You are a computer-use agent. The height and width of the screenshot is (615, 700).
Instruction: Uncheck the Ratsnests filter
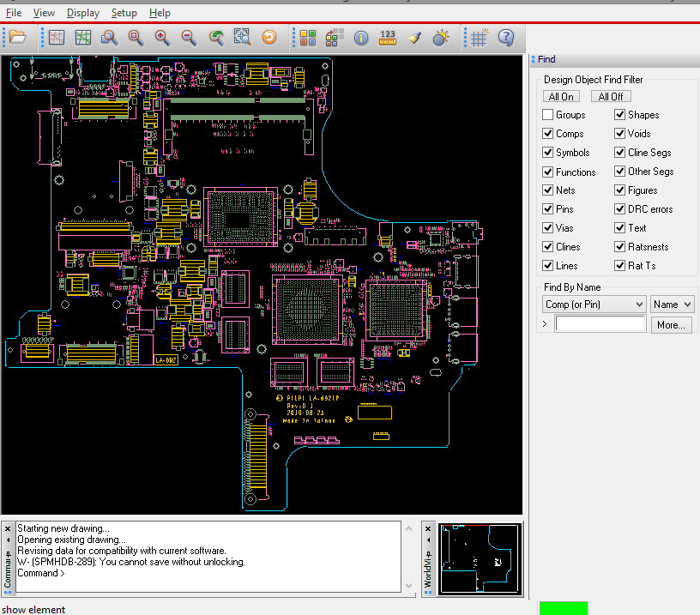coord(620,247)
